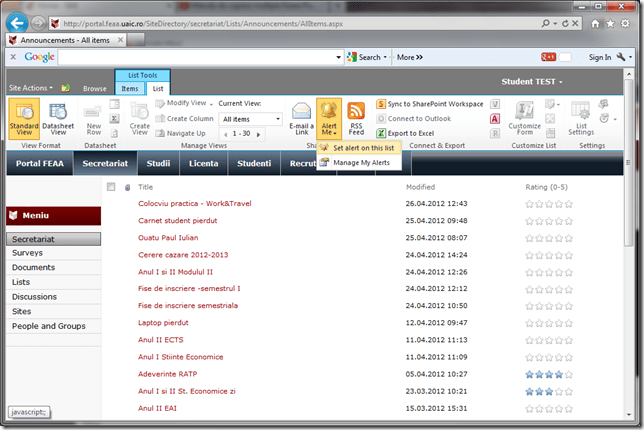Open Surveys in the left menu
Viewport: 644px width, 430px height.
pyautogui.click(x=27, y=253)
